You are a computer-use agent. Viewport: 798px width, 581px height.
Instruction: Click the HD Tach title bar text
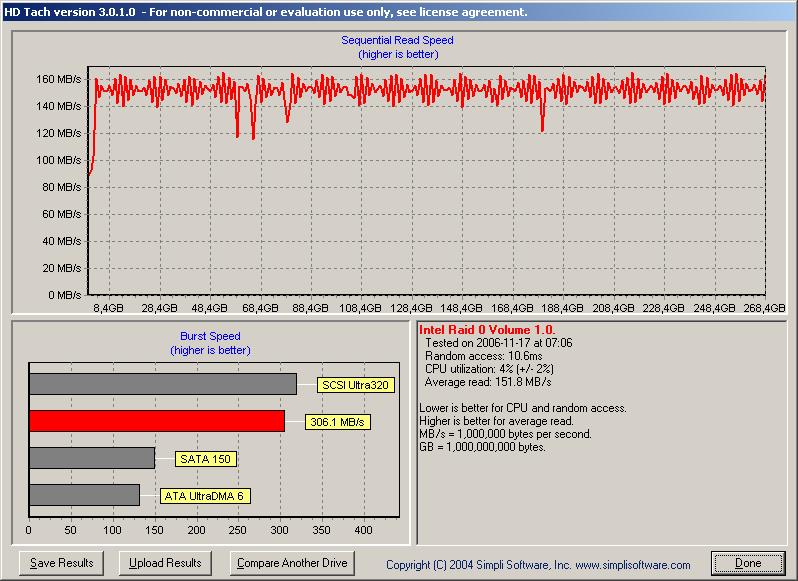pos(266,12)
